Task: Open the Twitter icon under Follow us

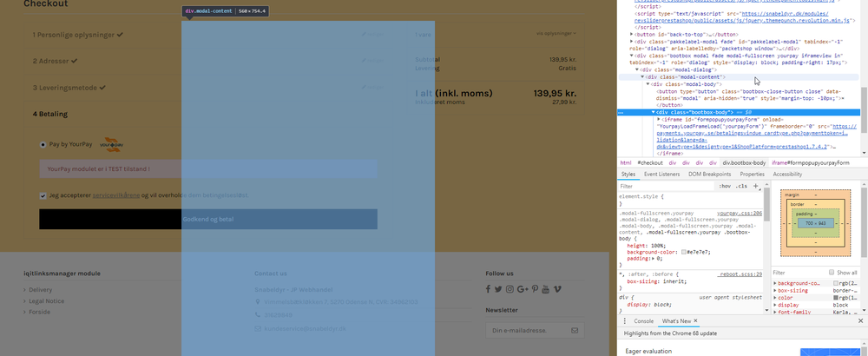Action: click(498, 289)
